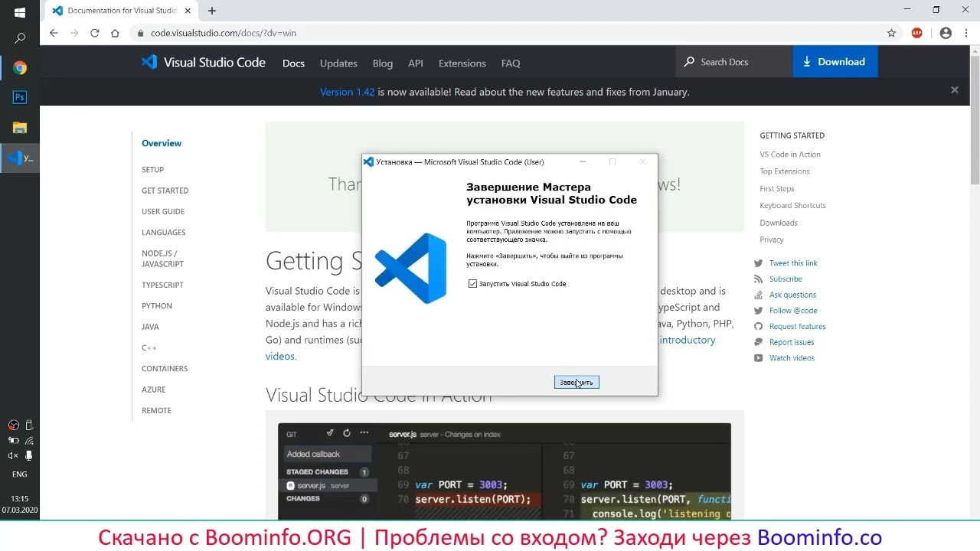
Task: Jump to Privacy section link
Action: click(772, 240)
